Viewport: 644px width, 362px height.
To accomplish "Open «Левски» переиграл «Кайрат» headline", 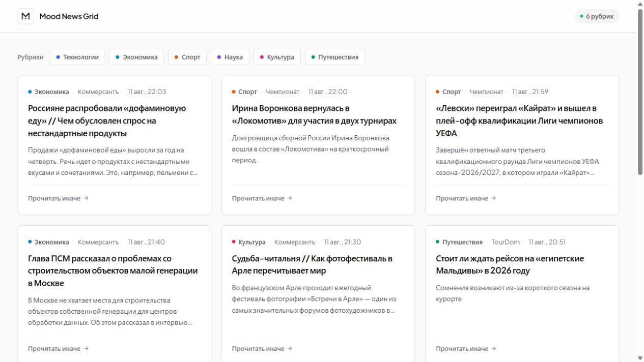I will pos(519,121).
